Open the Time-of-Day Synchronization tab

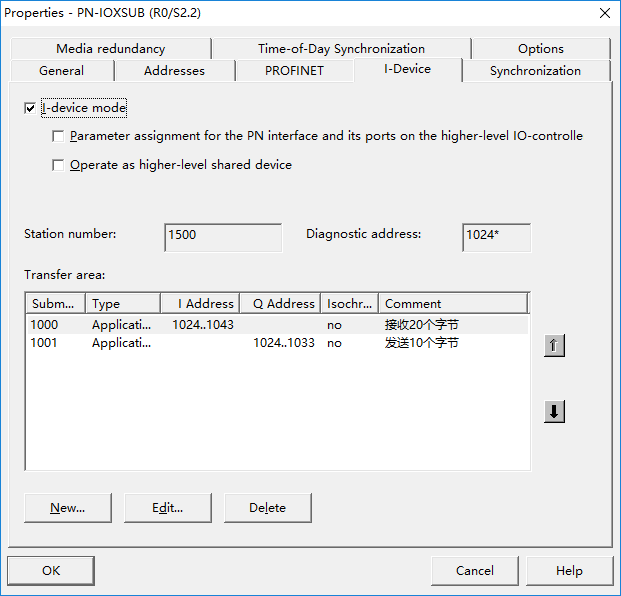click(x=341, y=49)
